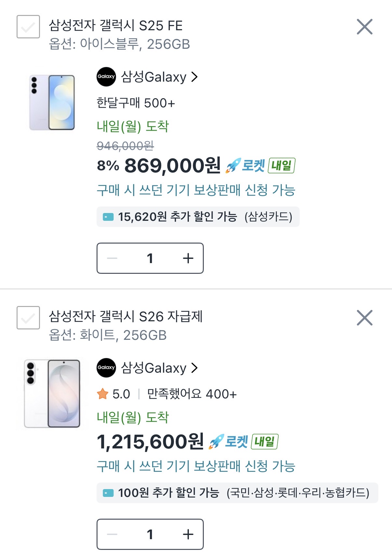Check the Galaxy S25 FE item checkbox
Image resolution: width=392 pixels, height=559 pixels.
(x=28, y=27)
